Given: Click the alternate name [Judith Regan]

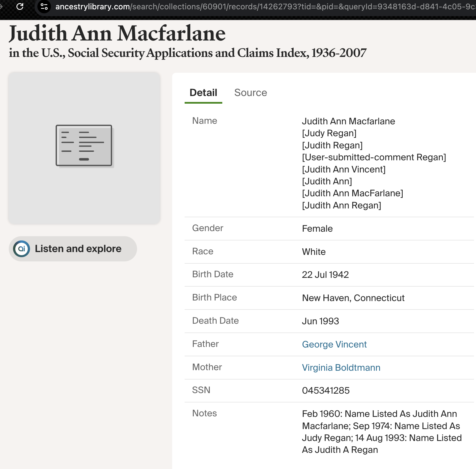Looking at the screenshot, I should (332, 145).
